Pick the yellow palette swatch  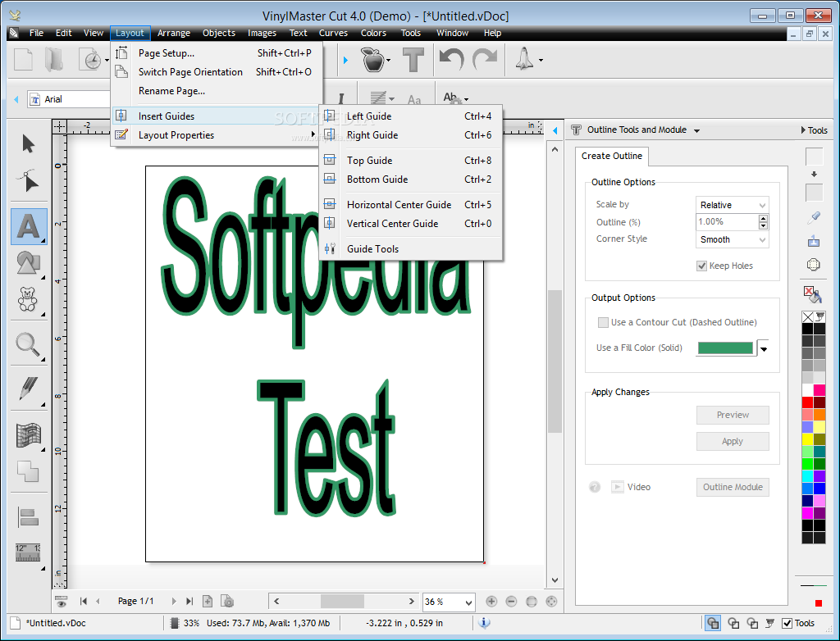pos(807,439)
